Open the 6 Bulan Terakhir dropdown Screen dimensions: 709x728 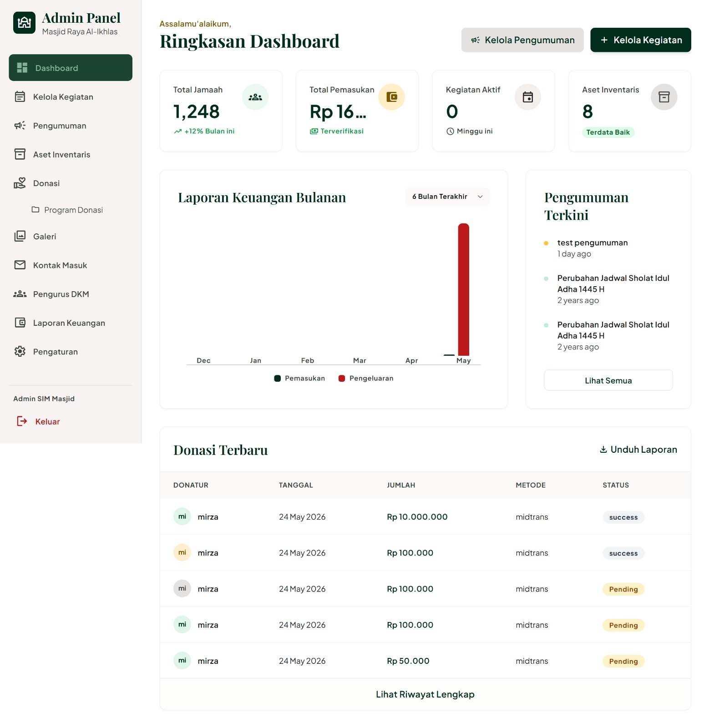pyautogui.click(x=447, y=197)
